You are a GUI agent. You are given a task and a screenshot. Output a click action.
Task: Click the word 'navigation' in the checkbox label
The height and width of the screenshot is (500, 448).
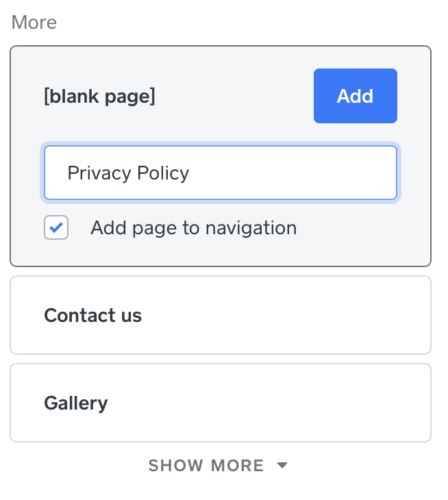pos(251,228)
